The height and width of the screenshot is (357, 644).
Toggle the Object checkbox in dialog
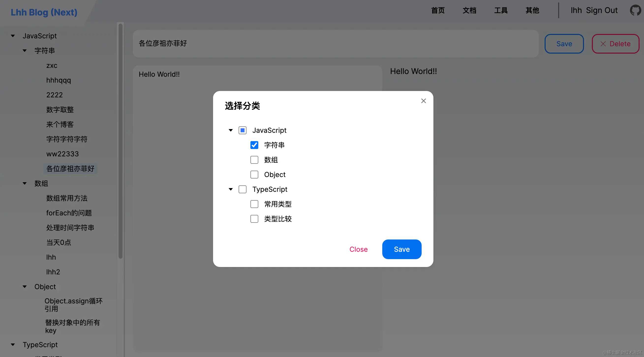pyautogui.click(x=254, y=175)
